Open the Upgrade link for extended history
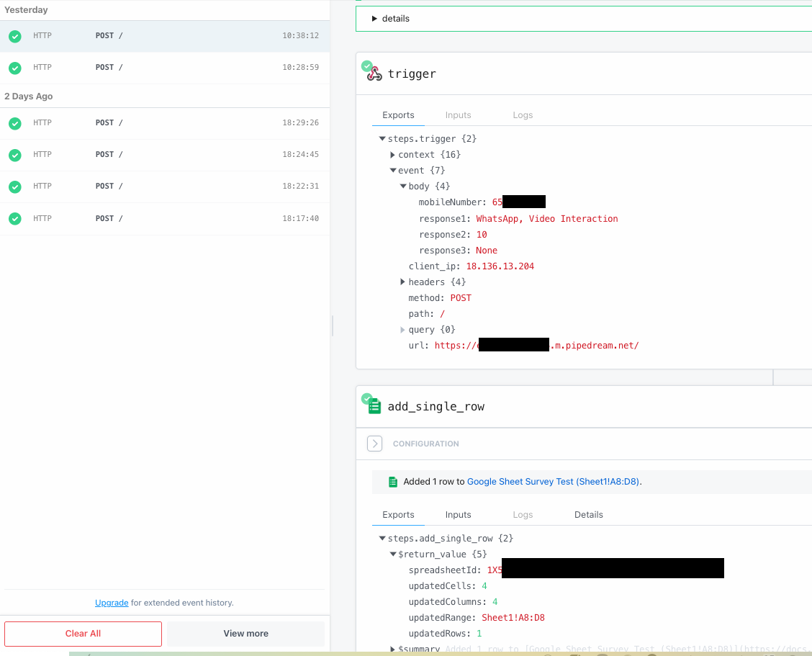 pyautogui.click(x=112, y=603)
